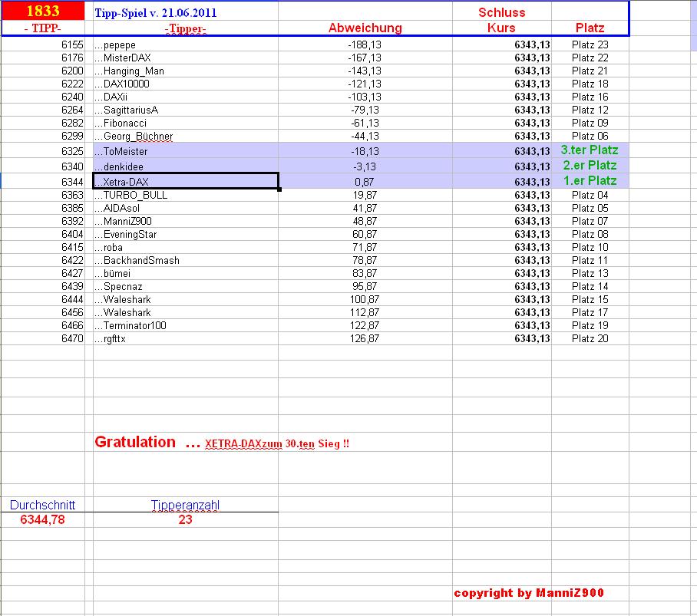Viewport: 697px width, 616px height.
Task: Select tip value 6344
Action: coord(43,182)
